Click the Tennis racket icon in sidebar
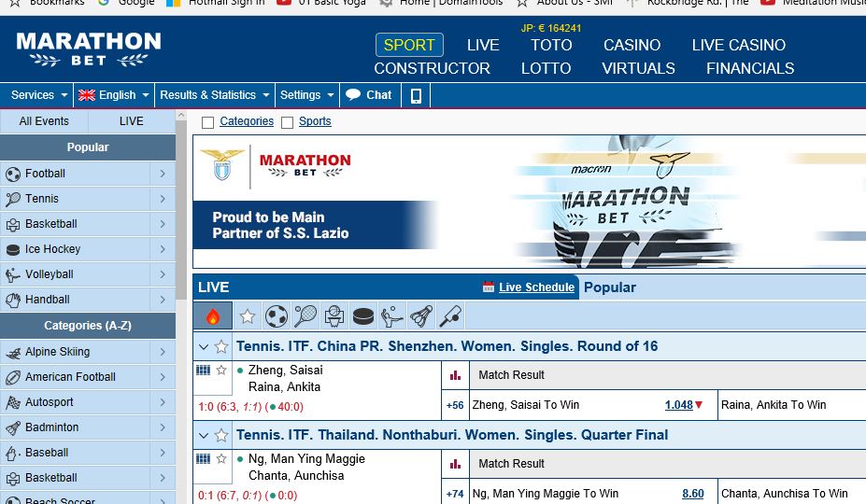This screenshot has width=866, height=504. pyautogui.click(x=13, y=199)
